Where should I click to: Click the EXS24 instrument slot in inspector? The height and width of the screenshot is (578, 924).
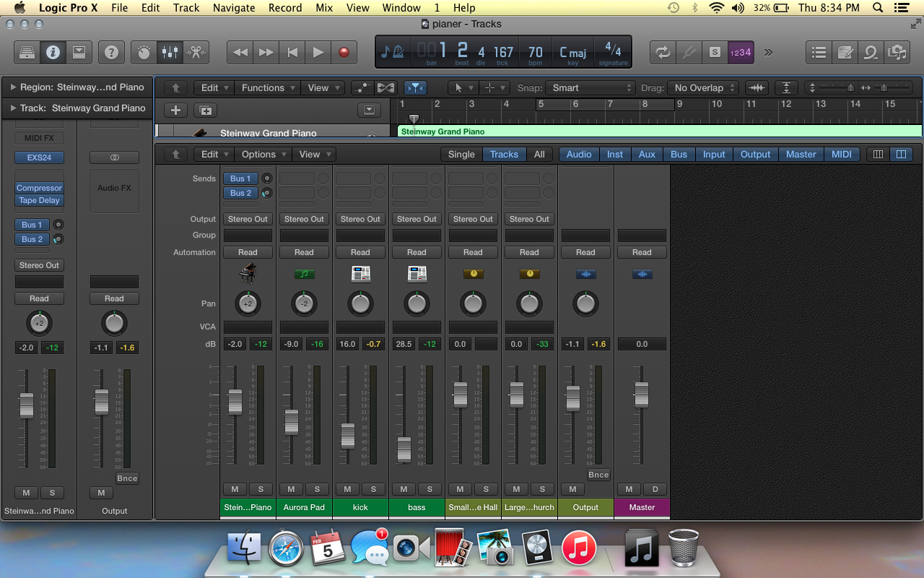(39, 158)
